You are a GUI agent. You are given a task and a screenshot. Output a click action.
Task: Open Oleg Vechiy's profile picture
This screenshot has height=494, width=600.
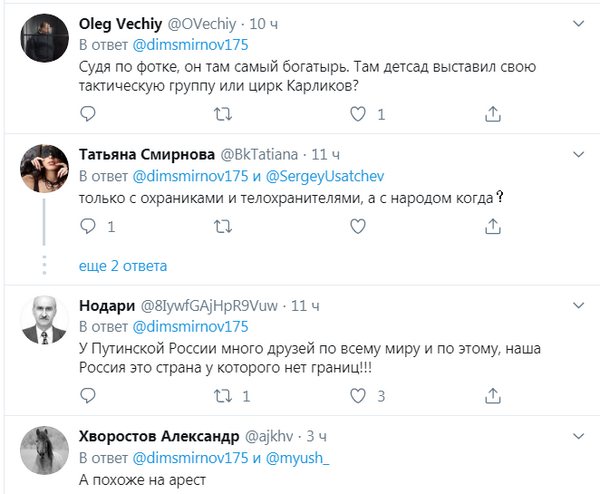[43, 36]
